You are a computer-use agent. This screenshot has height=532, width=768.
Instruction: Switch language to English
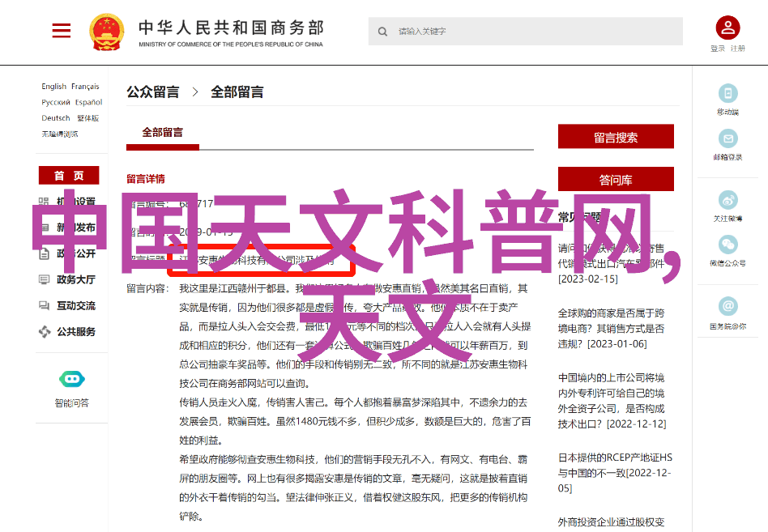point(54,86)
